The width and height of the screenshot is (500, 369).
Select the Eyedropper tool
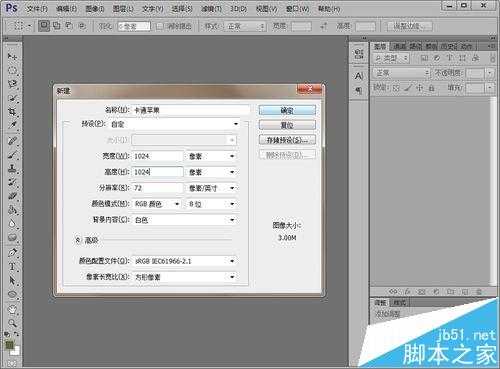tap(12, 125)
